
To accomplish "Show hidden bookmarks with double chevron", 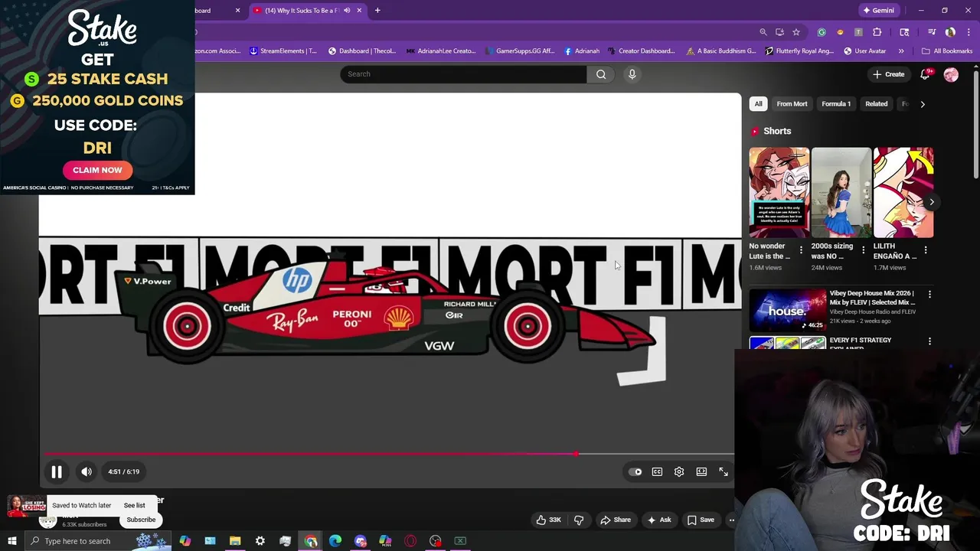I will pyautogui.click(x=901, y=51).
